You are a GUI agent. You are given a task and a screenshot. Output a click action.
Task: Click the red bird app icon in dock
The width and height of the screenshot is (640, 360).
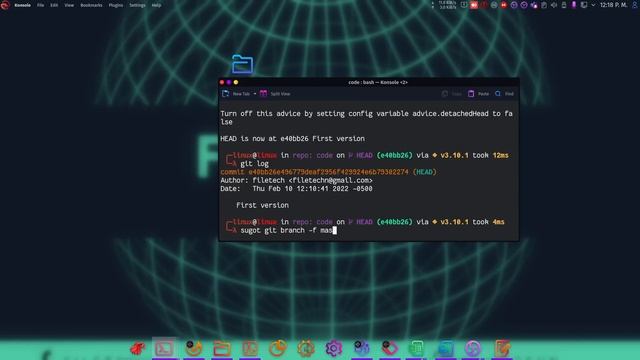pyautogui.click(x=138, y=348)
